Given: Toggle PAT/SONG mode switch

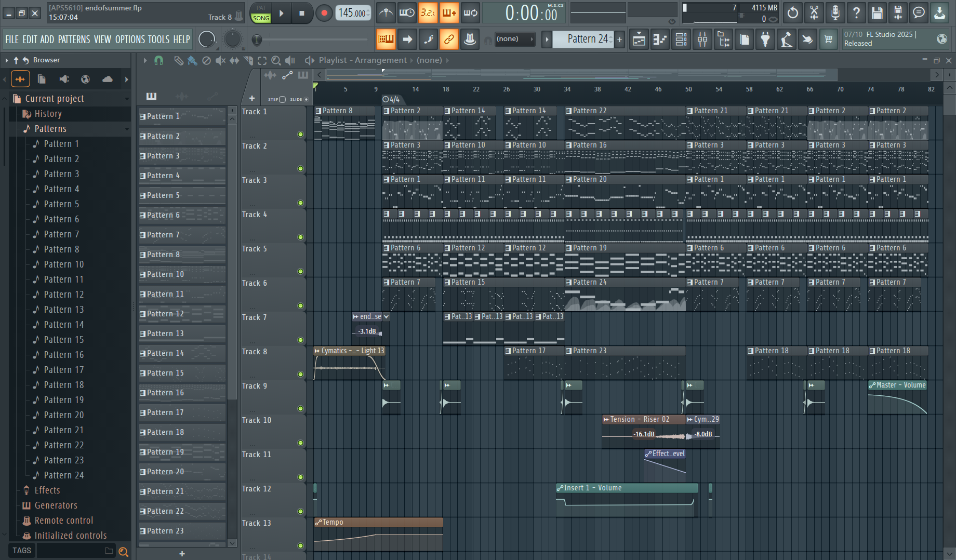Looking at the screenshot, I should click(261, 13).
